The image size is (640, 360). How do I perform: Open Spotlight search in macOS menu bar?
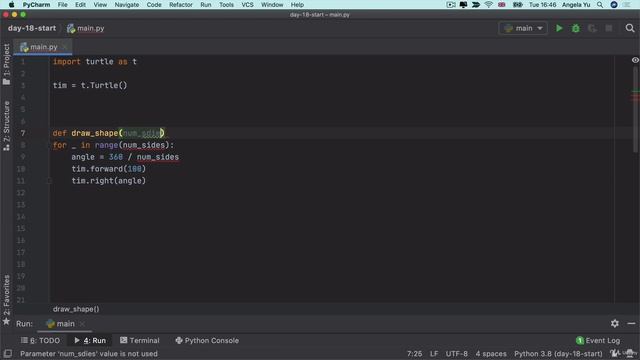(600, 4)
